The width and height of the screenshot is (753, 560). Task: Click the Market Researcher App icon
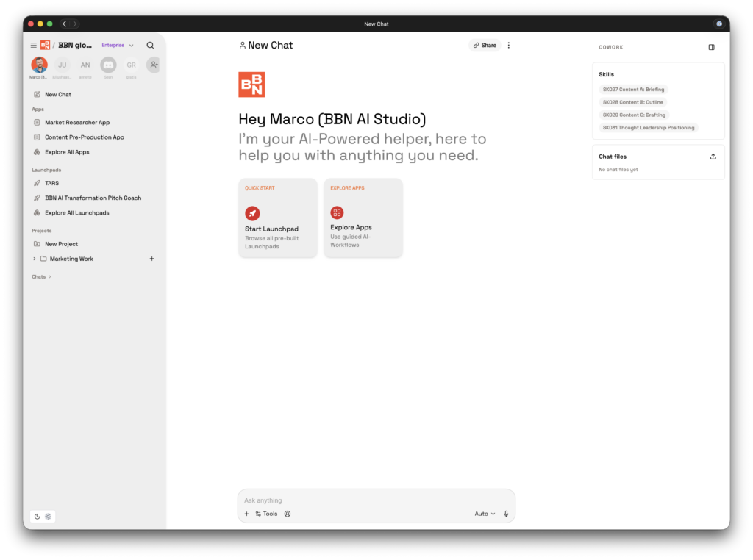tap(37, 123)
